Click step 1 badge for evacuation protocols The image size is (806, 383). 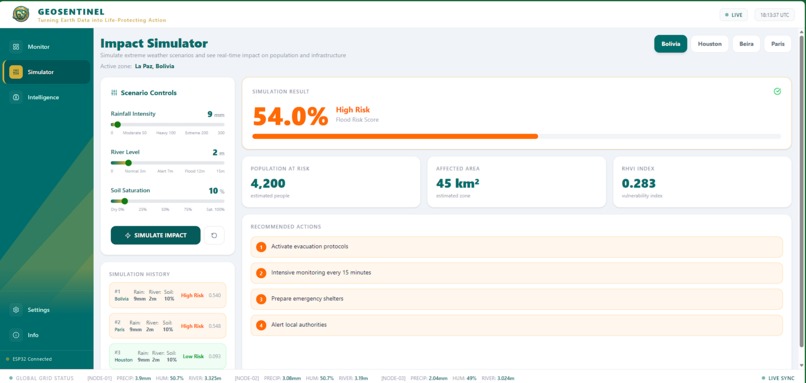(x=261, y=247)
